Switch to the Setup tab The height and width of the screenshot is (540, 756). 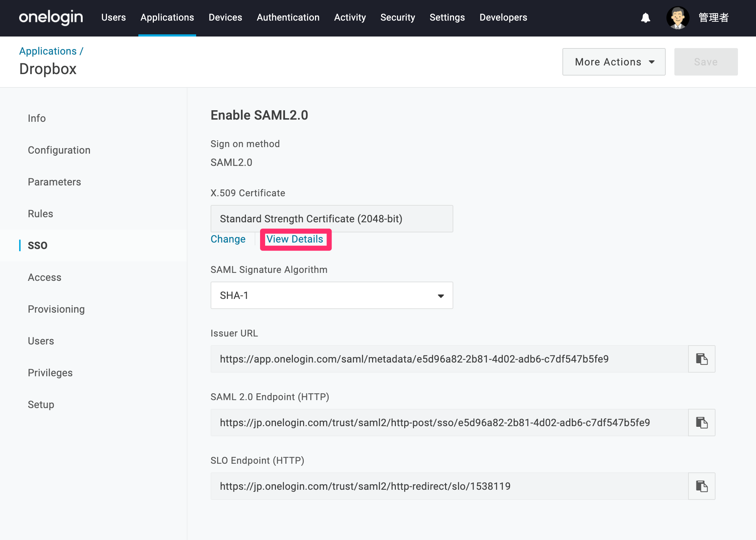click(x=41, y=404)
